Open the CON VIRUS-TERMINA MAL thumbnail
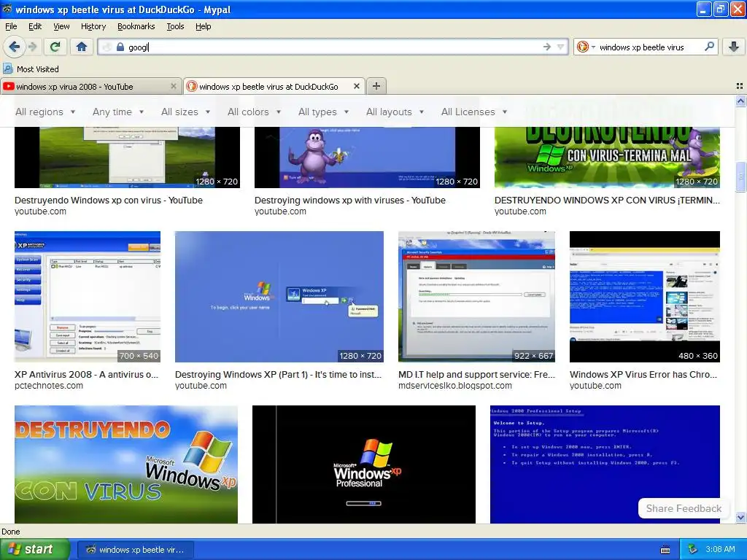The image size is (747, 560). point(607,157)
